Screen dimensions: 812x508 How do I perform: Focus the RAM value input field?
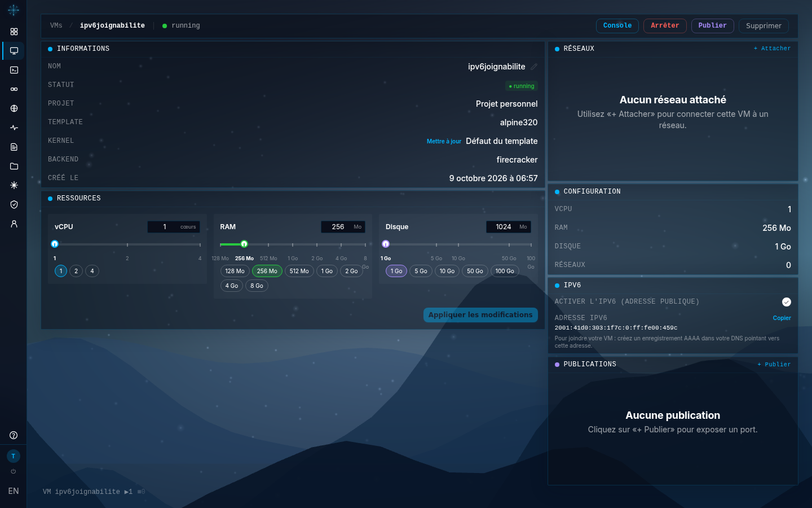coord(343,227)
